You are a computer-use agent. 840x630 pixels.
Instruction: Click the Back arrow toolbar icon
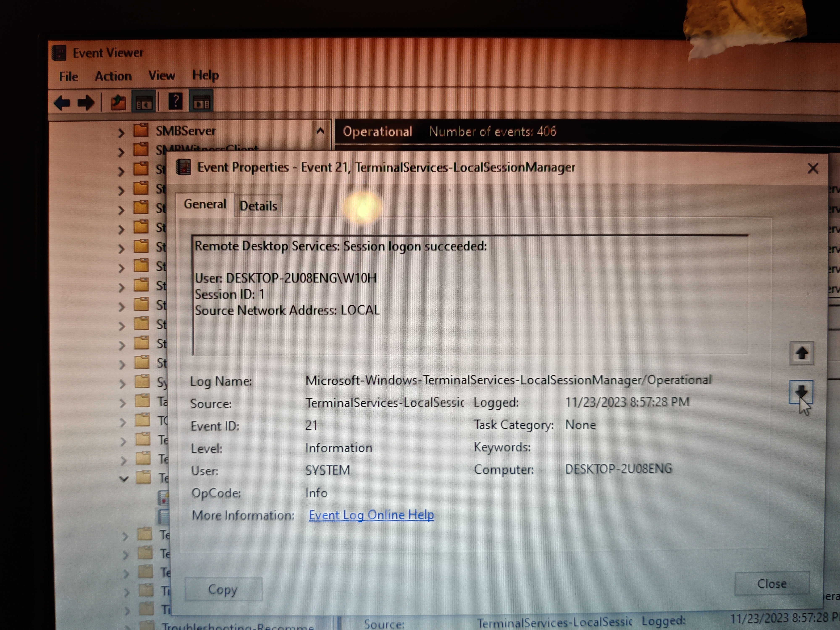click(x=62, y=102)
